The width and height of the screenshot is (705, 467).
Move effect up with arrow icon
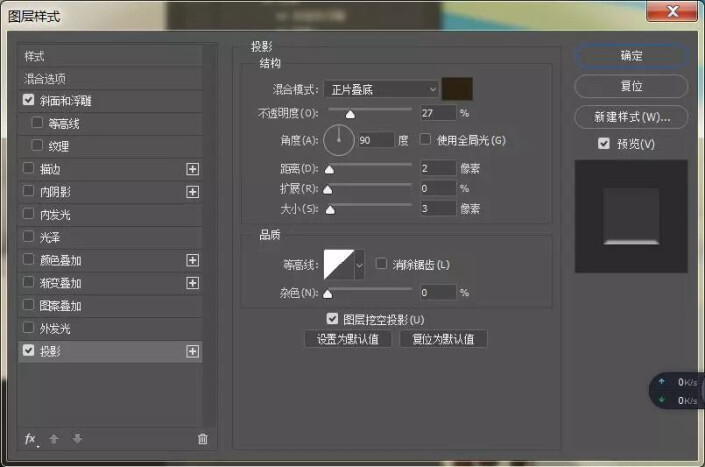(55, 438)
